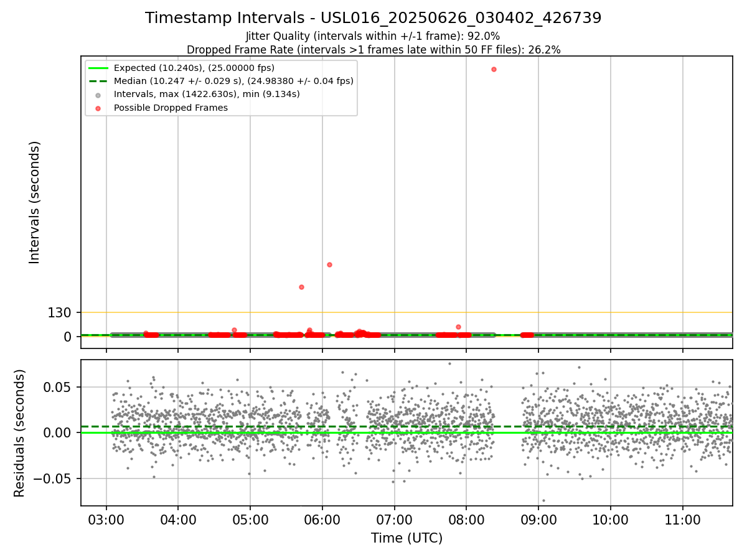747x560 pixels.
Task: Select the "Jitter Quality" 92.0% subtitle line
Action: pos(373,37)
